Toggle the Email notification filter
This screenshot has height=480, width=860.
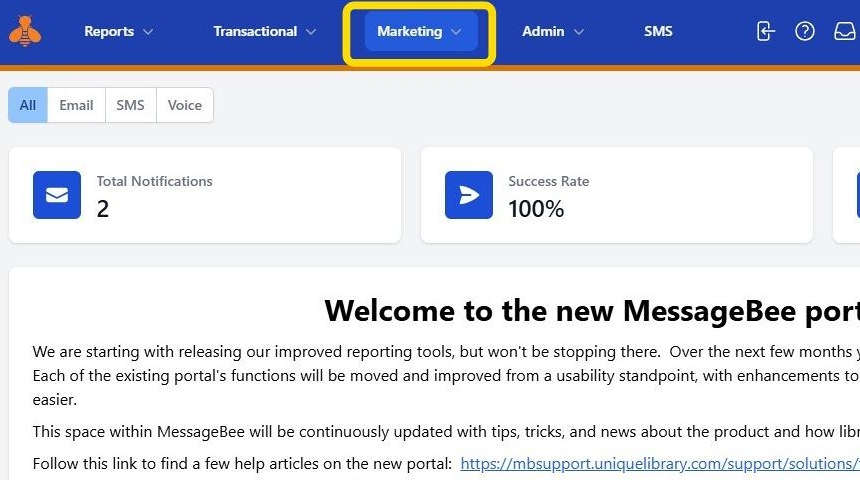[x=76, y=105]
